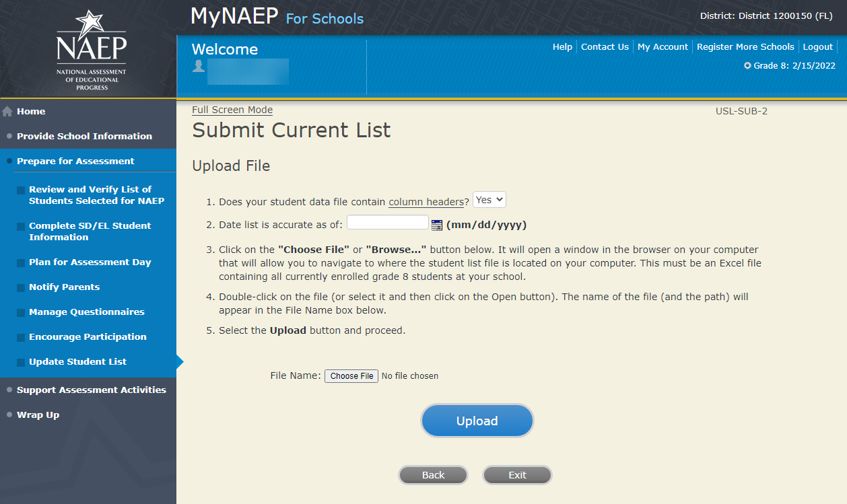847x504 pixels.
Task: Click square icon beside Update Student List
Action: click(21, 363)
